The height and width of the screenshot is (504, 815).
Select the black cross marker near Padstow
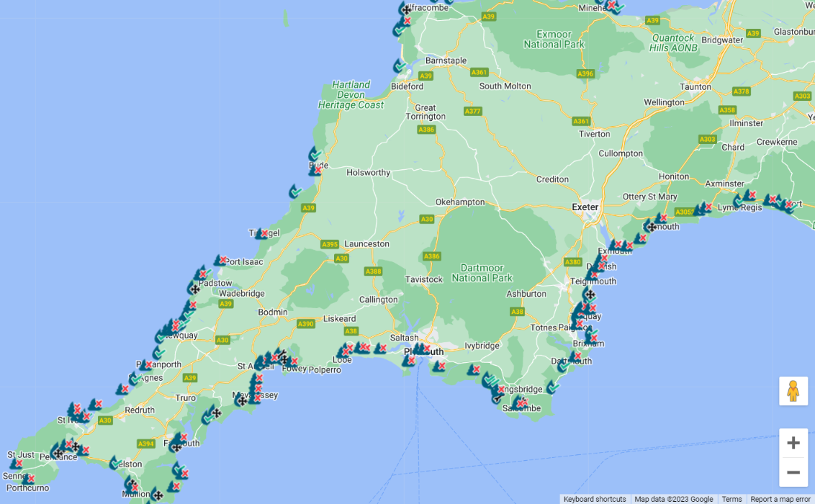195,289
